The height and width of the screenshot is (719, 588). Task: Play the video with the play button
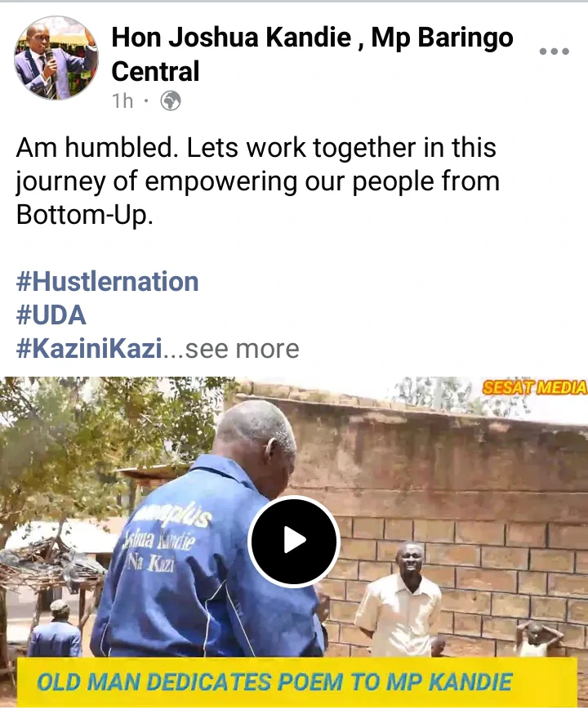[x=294, y=541]
